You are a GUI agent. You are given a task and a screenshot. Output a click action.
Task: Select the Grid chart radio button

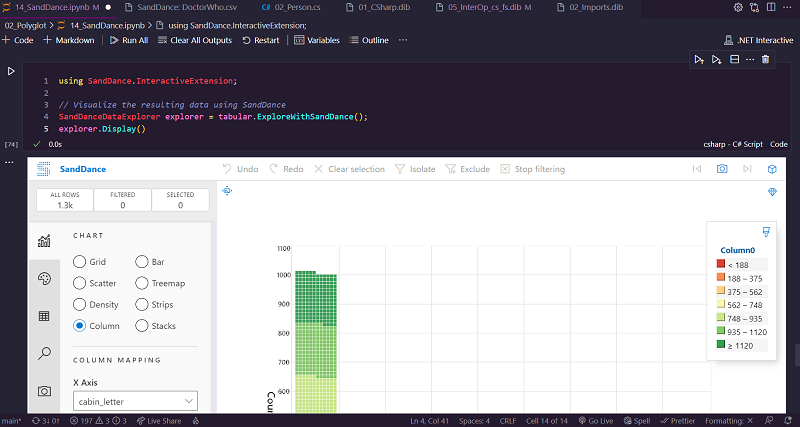click(x=80, y=261)
